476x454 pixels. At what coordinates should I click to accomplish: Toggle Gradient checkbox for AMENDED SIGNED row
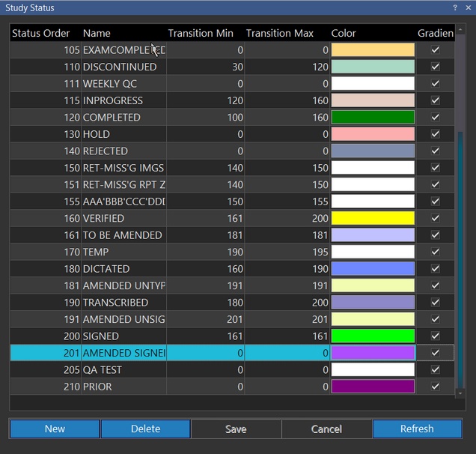435,353
